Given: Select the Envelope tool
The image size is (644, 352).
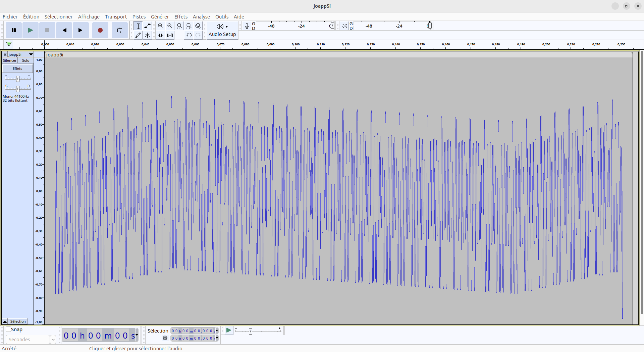Looking at the screenshot, I should 147,26.
